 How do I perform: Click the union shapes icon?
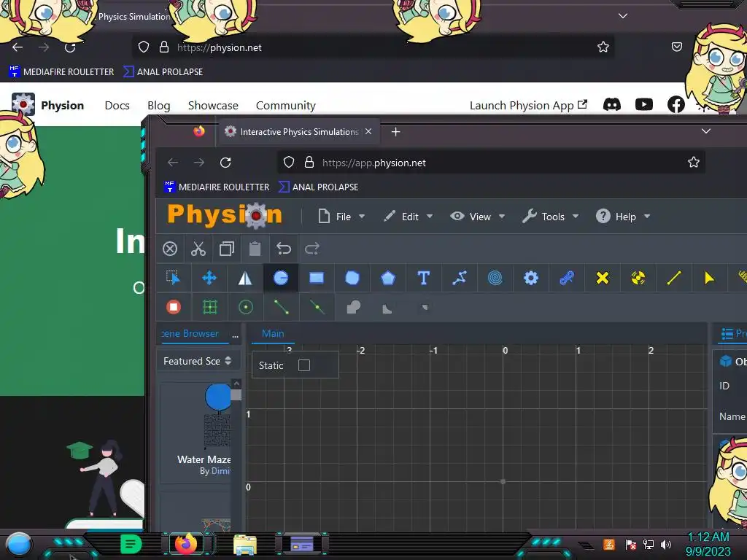pos(353,307)
